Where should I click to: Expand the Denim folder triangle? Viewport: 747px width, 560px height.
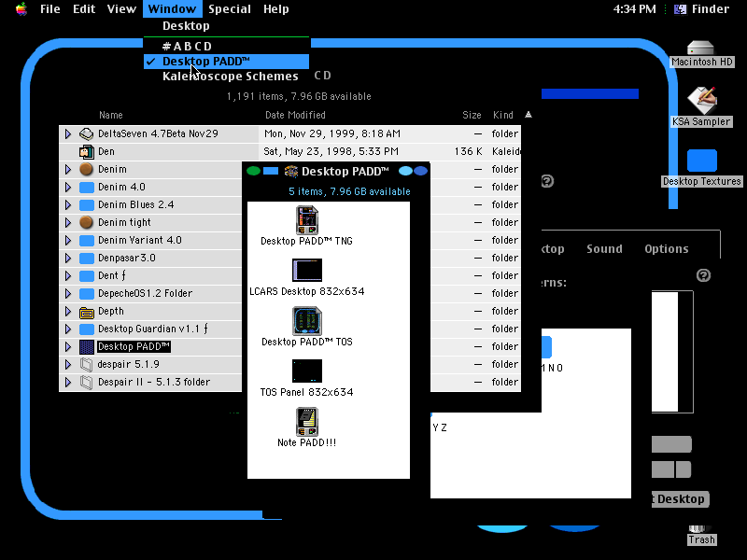68,169
